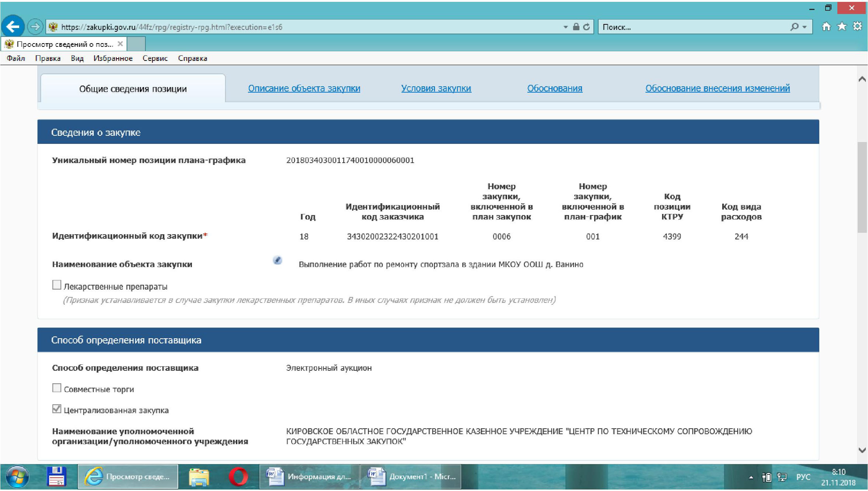868x491 pixels.
Task: Open the Избранное menu
Action: coord(113,58)
